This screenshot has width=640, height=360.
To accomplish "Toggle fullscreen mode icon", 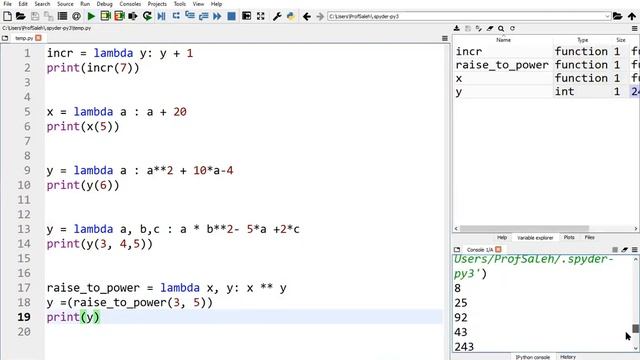I will coord(260,16).
